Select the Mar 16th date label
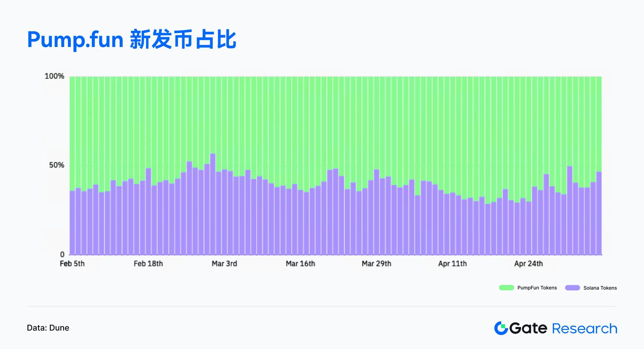Screen dimensions: 644x349 300,264
